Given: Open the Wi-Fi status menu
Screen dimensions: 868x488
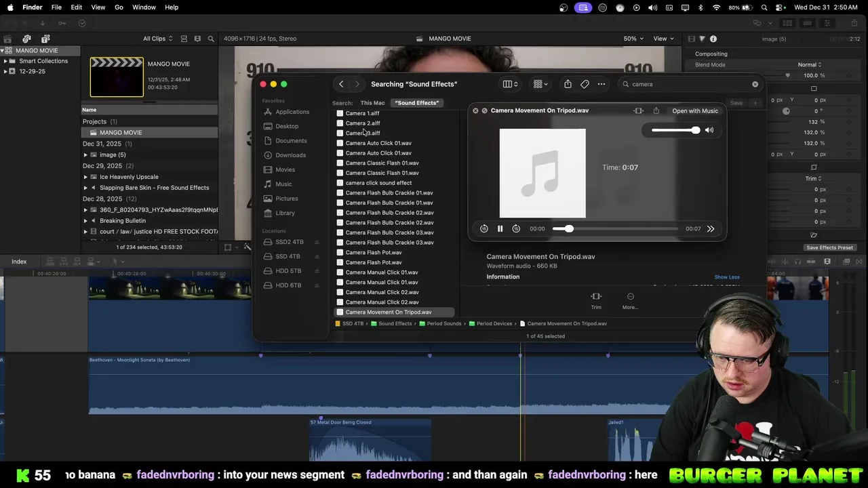Looking at the screenshot, I should click(x=717, y=7).
